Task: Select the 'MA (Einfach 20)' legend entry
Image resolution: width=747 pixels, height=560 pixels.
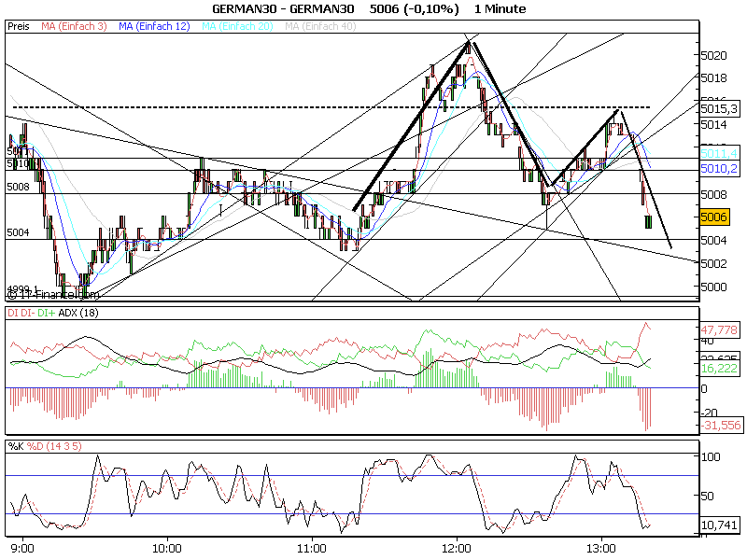Action: click(x=237, y=27)
